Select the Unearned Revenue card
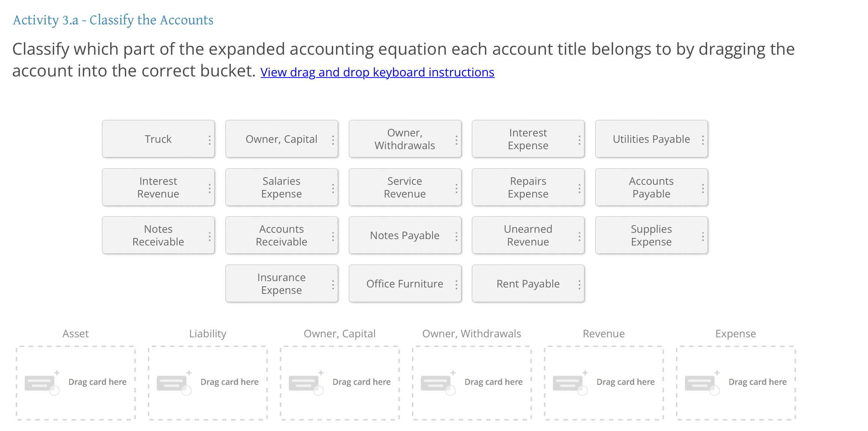 (527, 235)
